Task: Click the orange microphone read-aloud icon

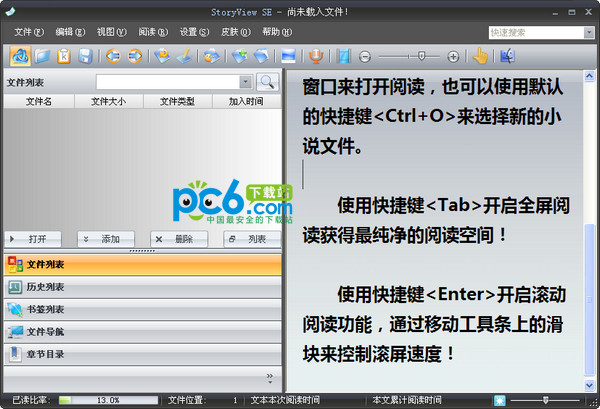Action: click(x=316, y=56)
